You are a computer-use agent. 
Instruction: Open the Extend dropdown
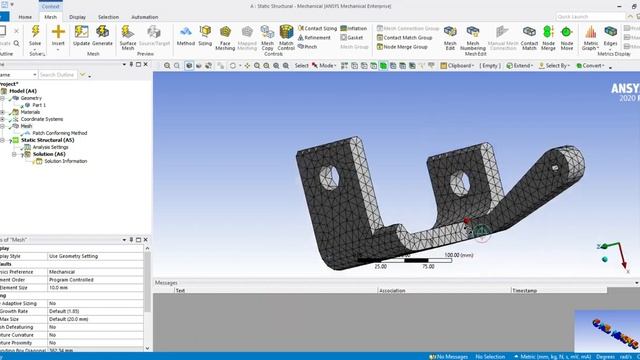click(x=520, y=66)
